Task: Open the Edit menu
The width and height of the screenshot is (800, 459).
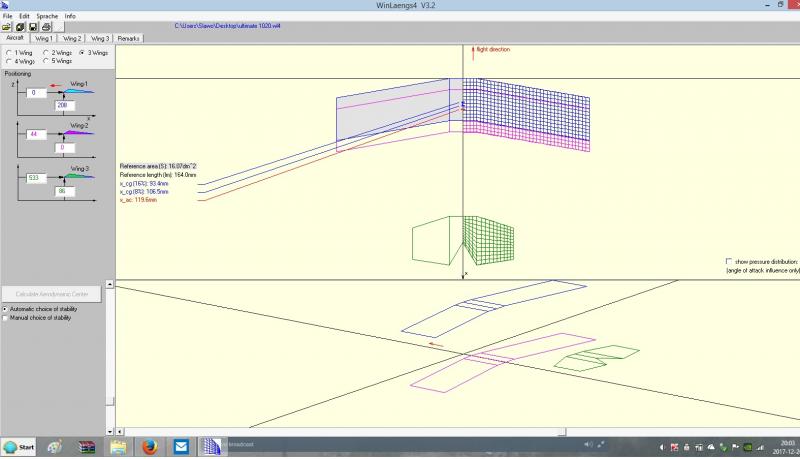Action: [24, 16]
